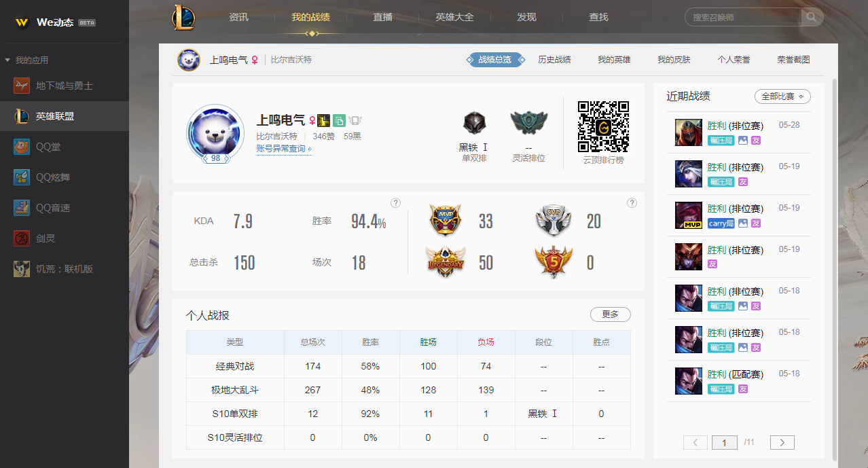This screenshot has height=468, width=868.
Task: Open 荣誉截图 sub-tab
Action: point(793,60)
